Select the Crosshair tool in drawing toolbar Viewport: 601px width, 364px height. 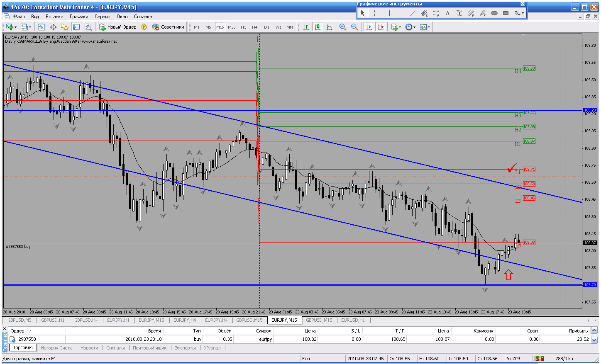click(374, 13)
